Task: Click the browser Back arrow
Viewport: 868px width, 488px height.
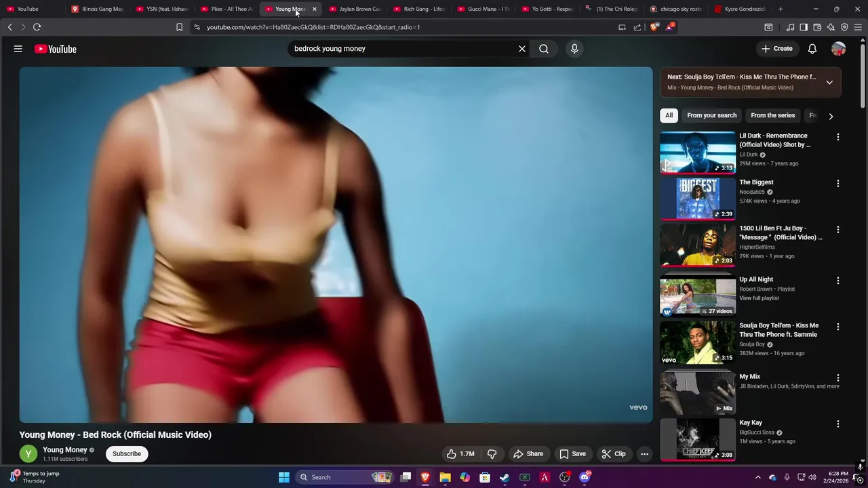Action: (x=9, y=27)
